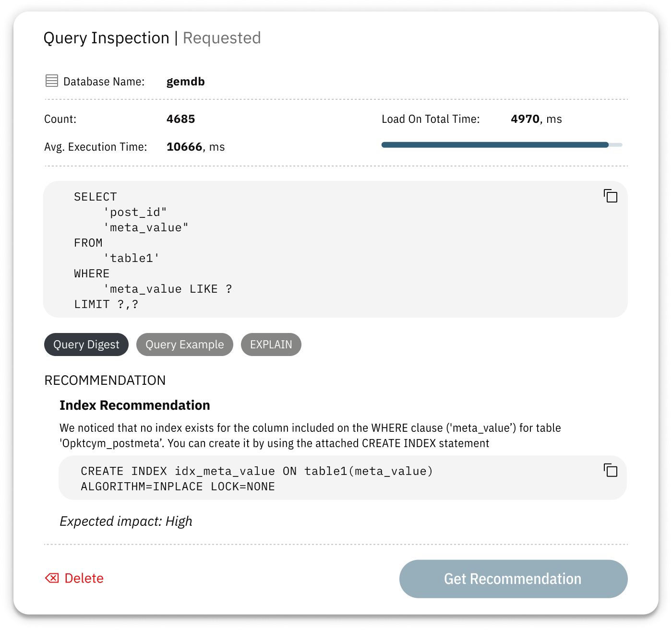Image resolution: width=672 pixels, height=630 pixels.
Task: Switch to the Query Example tab
Action: point(185,345)
